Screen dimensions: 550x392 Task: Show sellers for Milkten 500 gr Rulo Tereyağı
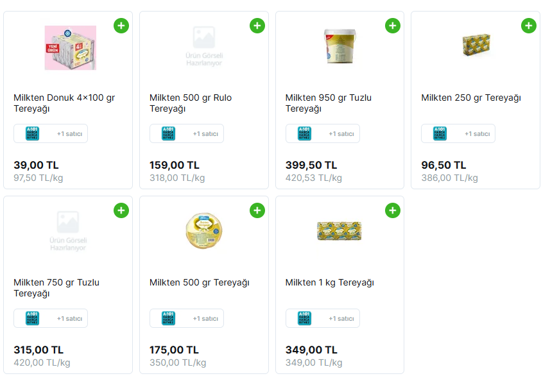pos(187,133)
